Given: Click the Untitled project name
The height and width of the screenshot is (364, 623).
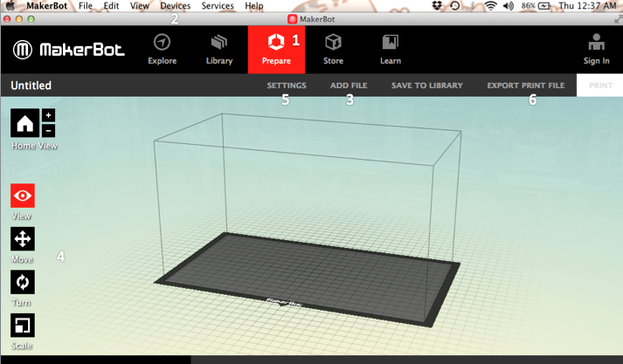Looking at the screenshot, I should [x=31, y=86].
